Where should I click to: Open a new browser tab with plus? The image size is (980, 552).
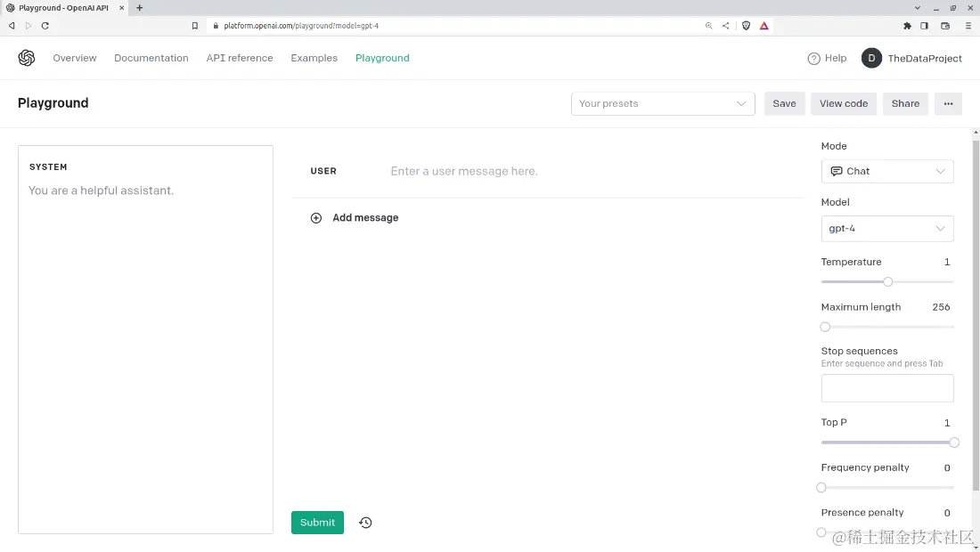[x=139, y=8]
